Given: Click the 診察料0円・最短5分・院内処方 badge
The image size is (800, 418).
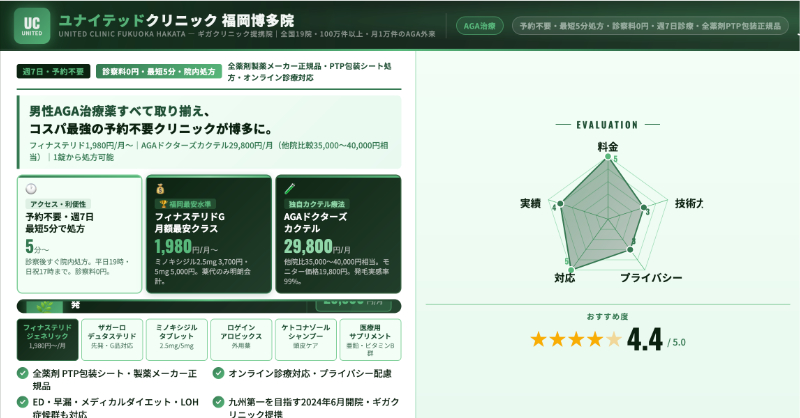Looking at the screenshot, I should (x=159, y=72).
